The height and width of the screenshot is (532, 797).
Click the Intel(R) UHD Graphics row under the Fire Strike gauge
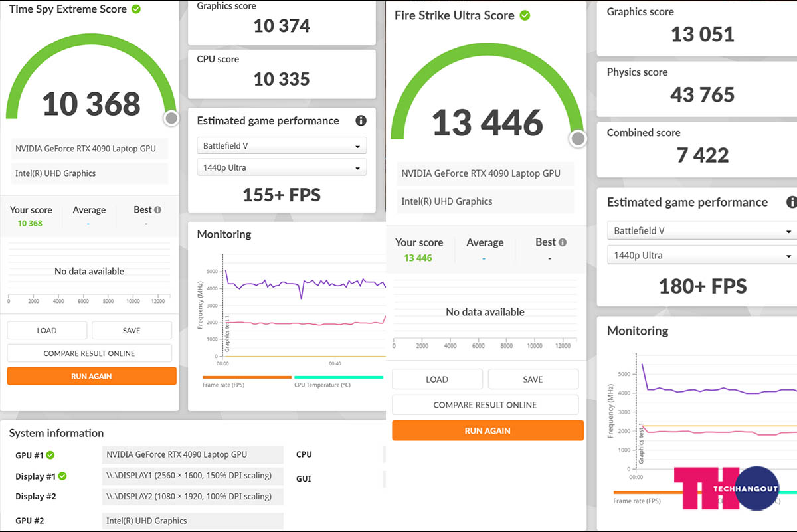tap(486, 201)
